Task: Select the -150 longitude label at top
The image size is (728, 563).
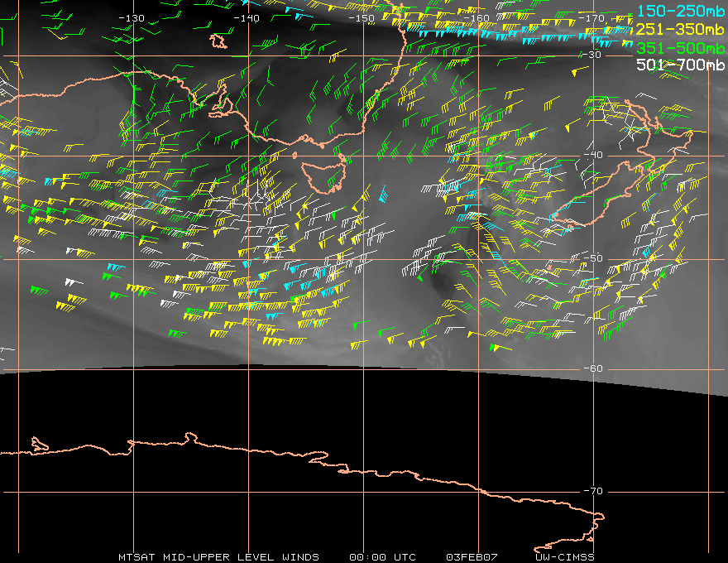Action: pos(362,18)
